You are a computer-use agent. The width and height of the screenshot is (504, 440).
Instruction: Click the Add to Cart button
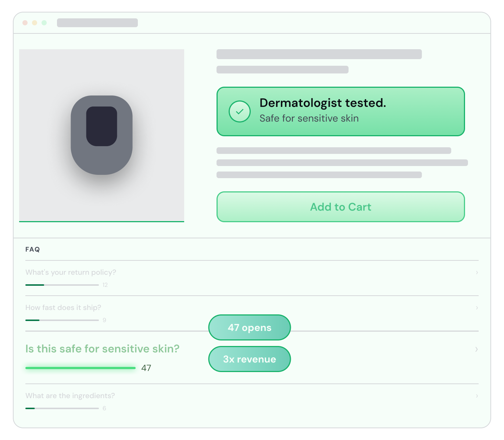point(341,207)
